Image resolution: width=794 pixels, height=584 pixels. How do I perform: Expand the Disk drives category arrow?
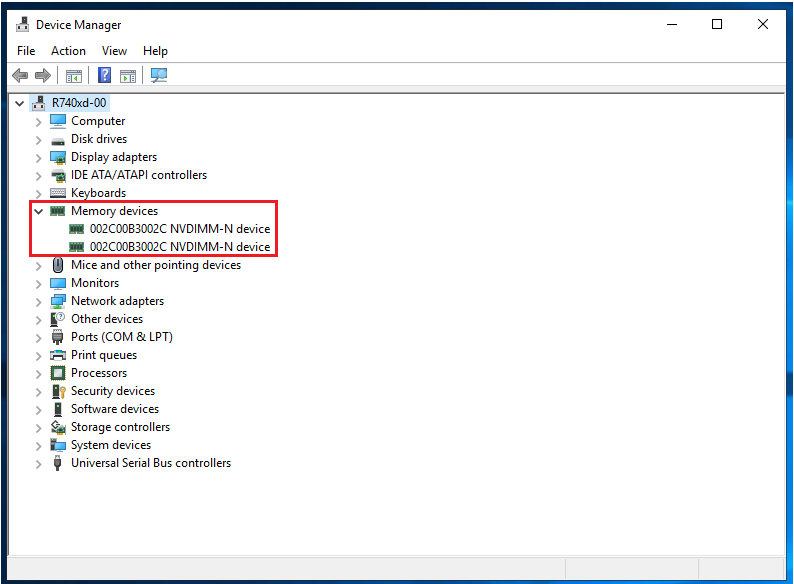(38, 140)
